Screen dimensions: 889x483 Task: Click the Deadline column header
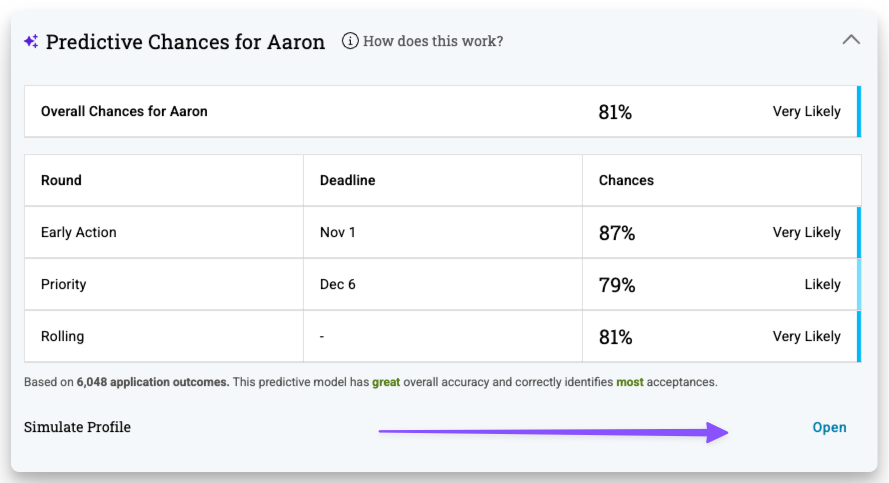(348, 180)
